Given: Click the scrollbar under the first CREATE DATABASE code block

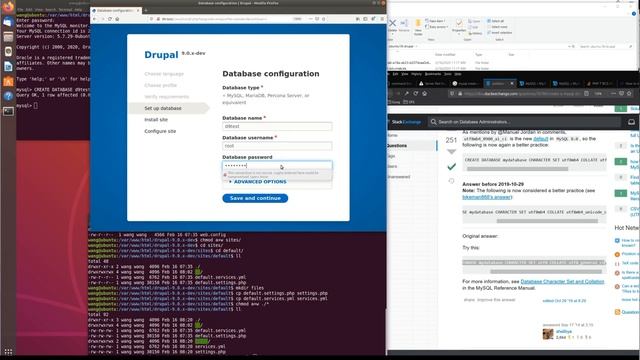Looking at the screenshot, I should pos(518,169).
